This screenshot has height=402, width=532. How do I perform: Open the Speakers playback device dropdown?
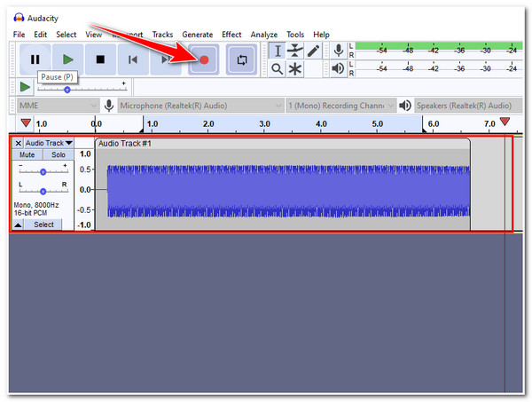pos(467,106)
